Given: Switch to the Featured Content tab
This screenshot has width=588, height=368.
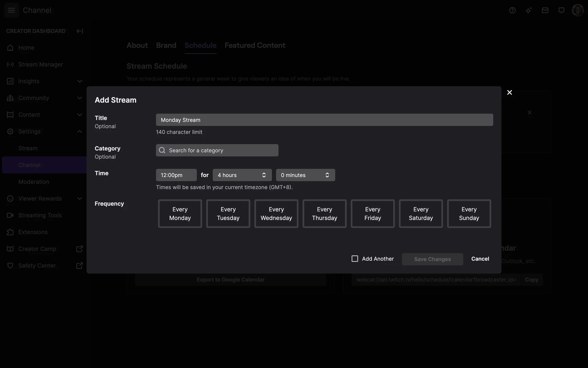Looking at the screenshot, I should pyautogui.click(x=255, y=45).
